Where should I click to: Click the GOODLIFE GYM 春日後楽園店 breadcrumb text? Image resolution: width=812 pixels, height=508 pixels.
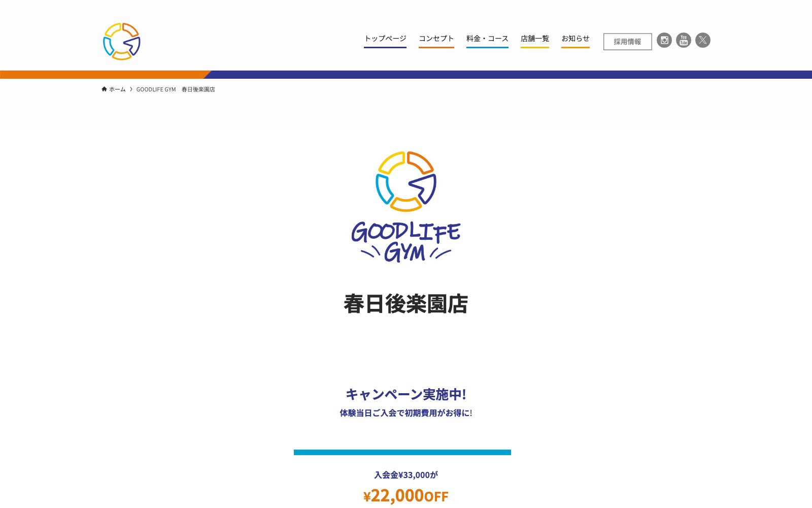coord(176,89)
